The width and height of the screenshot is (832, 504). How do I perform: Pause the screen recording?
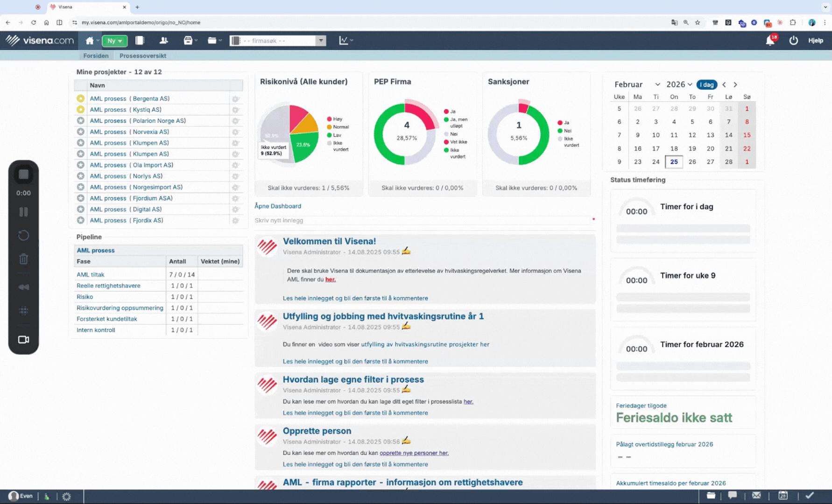[23, 212]
